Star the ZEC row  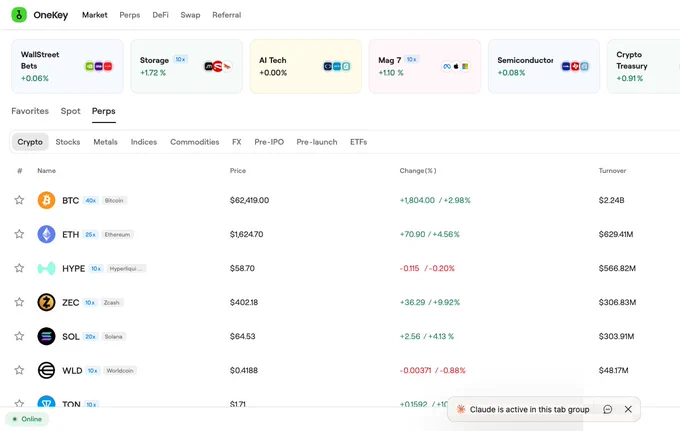[x=19, y=302]
